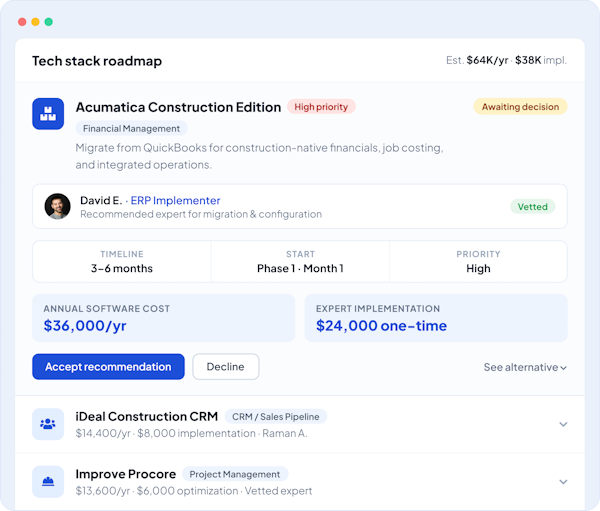Click the Priority High cell
The image size is (600, 511).
click(478, 262)
